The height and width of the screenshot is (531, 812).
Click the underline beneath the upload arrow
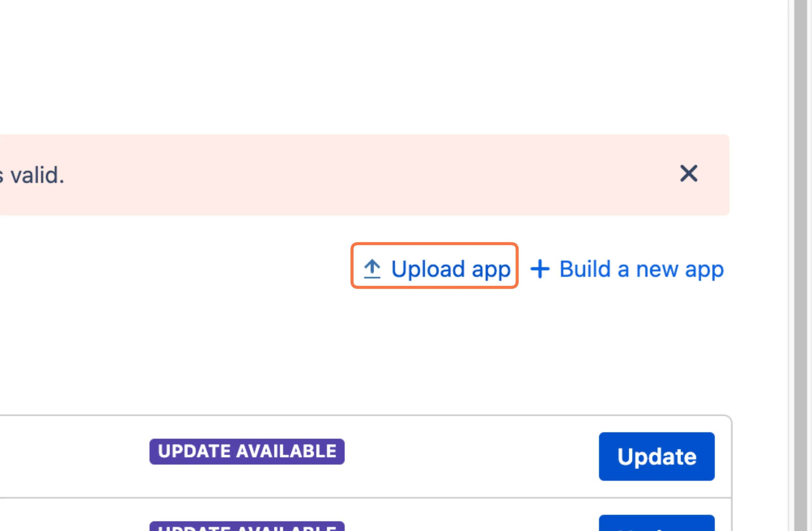click(372, 277)
